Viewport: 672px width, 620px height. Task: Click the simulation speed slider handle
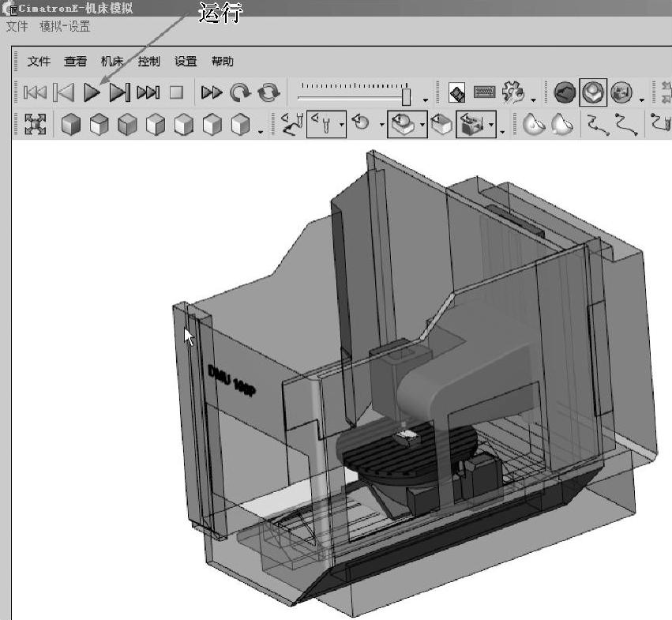(407, 96)
